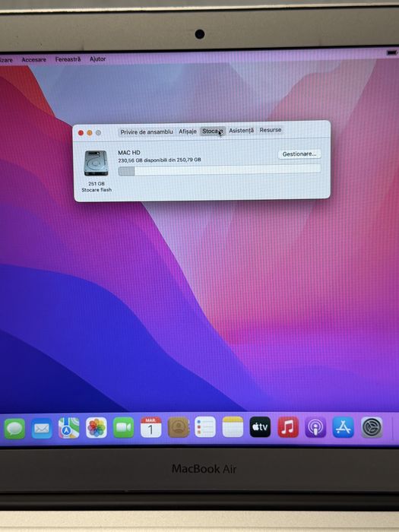Open the Mail app in the Dock
The image size is (399, 532).
pyautogui.click(x=42, y=428)
